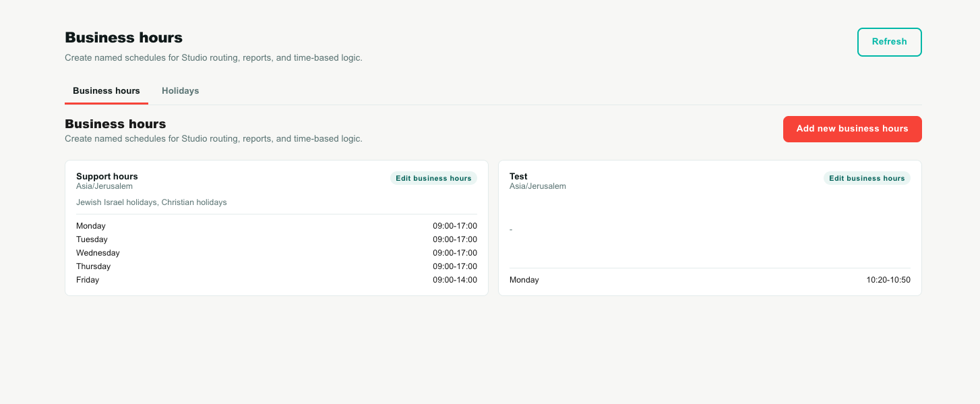The image size is (980, 404).
Task: Click Friday's 09:00-14:00 time value
Action: [455, 280]
